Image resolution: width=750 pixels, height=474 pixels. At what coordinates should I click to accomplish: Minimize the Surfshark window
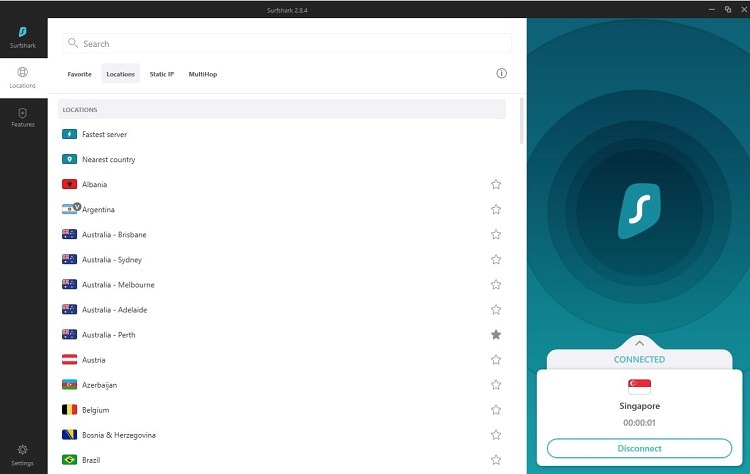click(x=712, y=9)
